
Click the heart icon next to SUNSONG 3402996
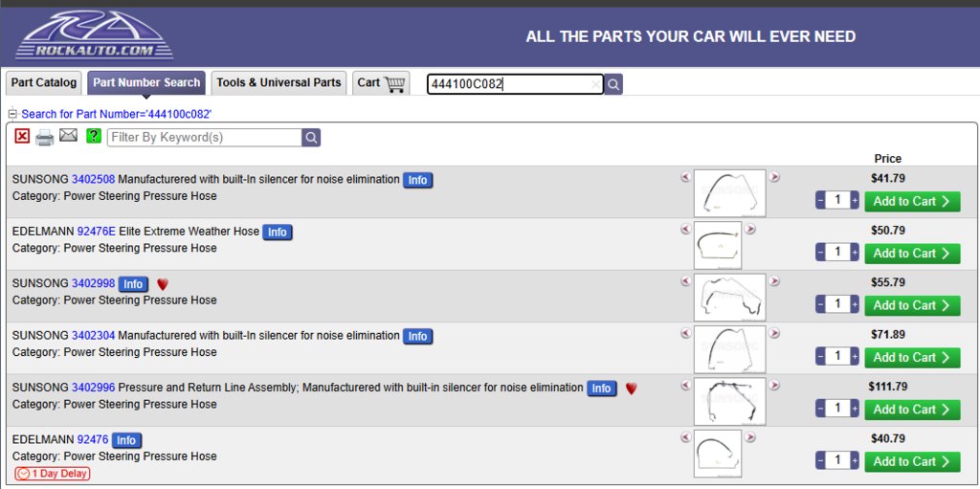click(632, 389)
